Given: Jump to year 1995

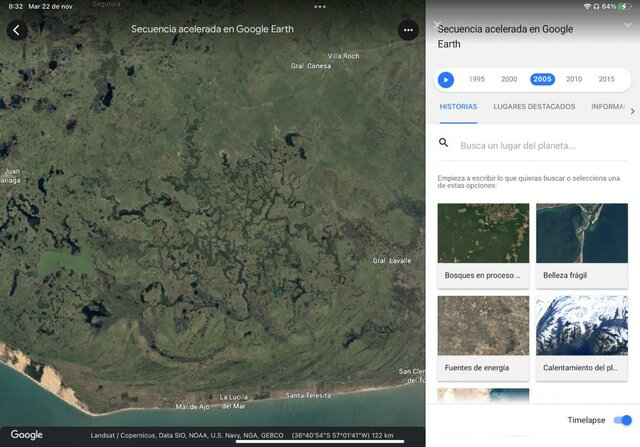Looking at the screenshot, I should click(x=476, y=79).
